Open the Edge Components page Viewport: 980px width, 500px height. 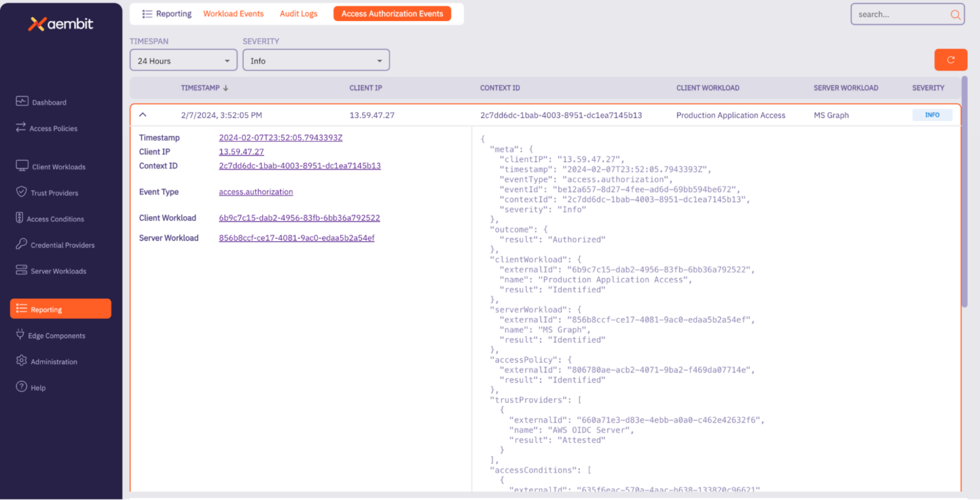point(56,335)
